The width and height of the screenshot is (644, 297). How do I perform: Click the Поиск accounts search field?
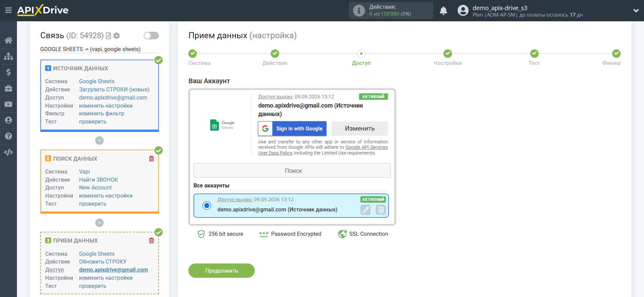pyautogui.click(x=292, y=170)
